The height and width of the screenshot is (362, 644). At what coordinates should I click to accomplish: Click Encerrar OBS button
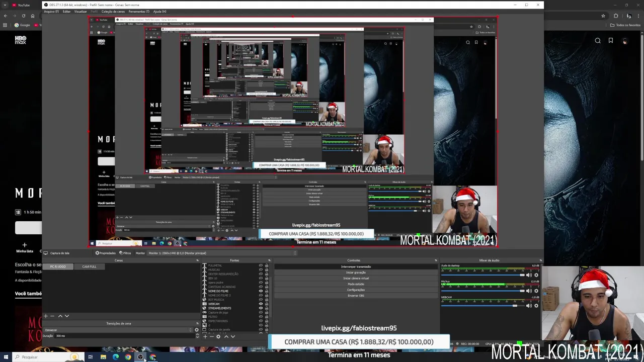(x=356, y=296)
